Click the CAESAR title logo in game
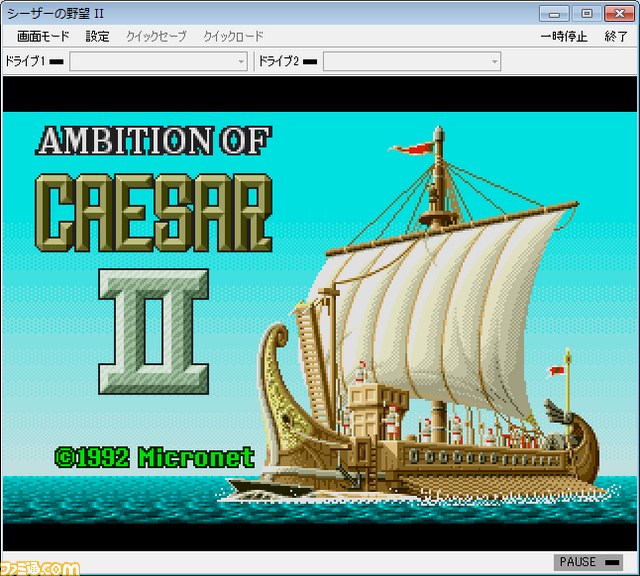This screenshot has height=576, width=640. tap(153, 213)
